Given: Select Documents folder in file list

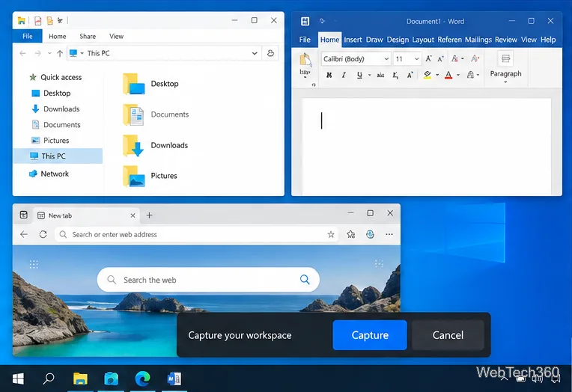Looking at the screenshot, I should (x=156, y=114).
